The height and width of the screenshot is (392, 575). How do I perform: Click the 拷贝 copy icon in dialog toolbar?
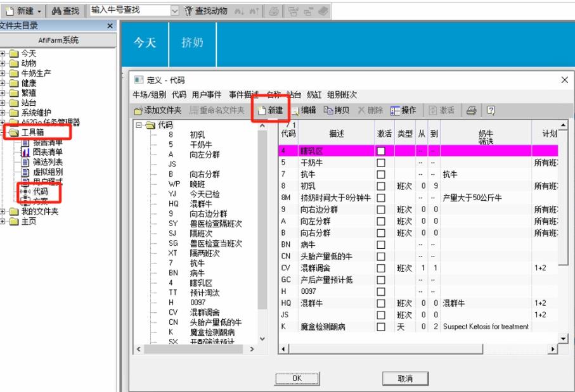(328, 110)
